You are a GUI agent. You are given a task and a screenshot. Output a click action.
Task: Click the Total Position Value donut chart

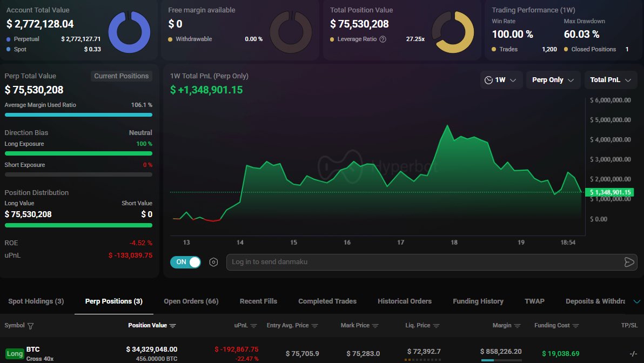pyautogui.click(x=453, y=32)
